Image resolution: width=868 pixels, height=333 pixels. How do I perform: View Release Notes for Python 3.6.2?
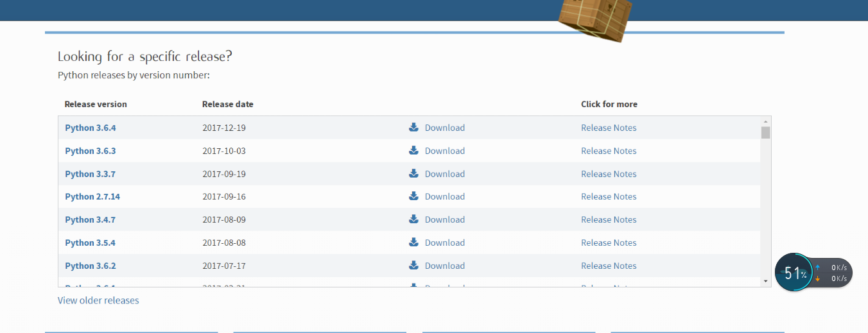609,266
